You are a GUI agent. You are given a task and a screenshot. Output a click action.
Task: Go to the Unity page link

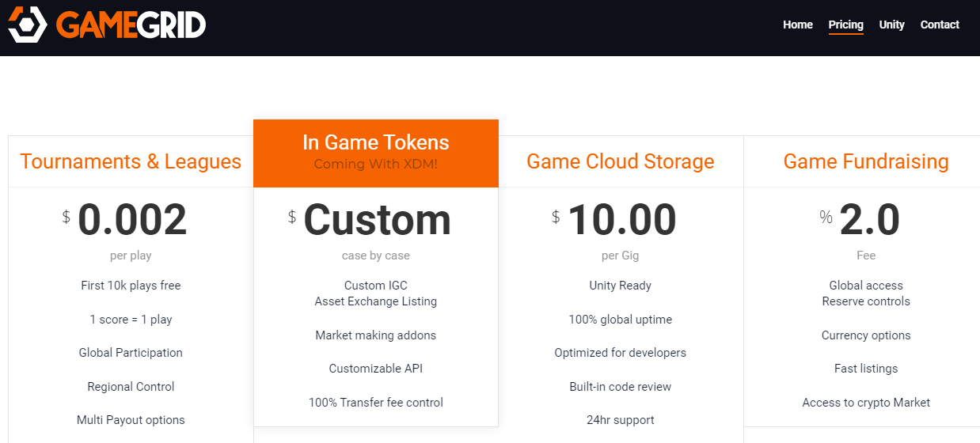coord(891,25)
